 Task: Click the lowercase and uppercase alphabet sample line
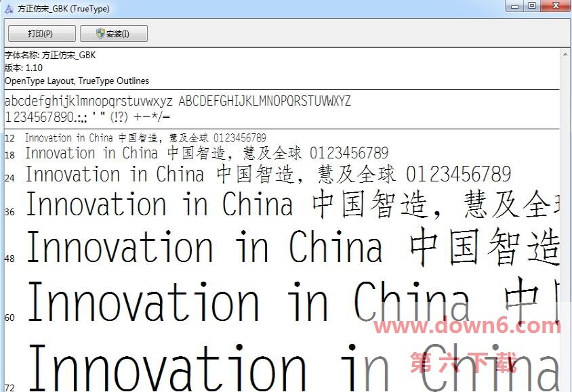178,101
